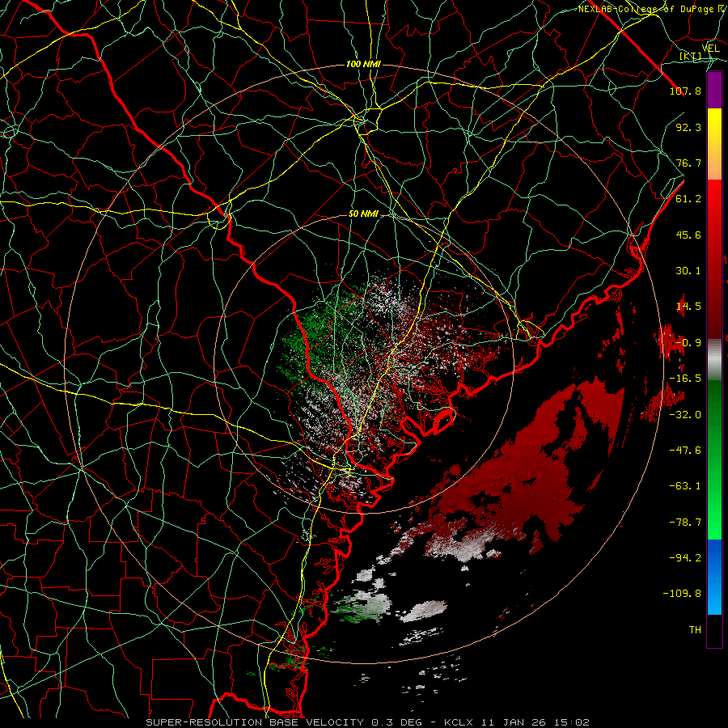Click the yellow-orange segment of the color bar
728x728 pixels.
point(714,144)
